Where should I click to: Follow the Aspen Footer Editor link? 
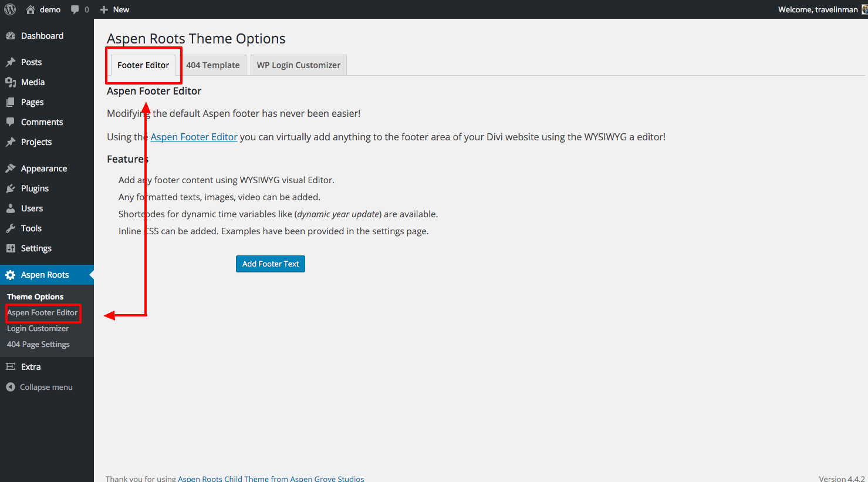194,137
